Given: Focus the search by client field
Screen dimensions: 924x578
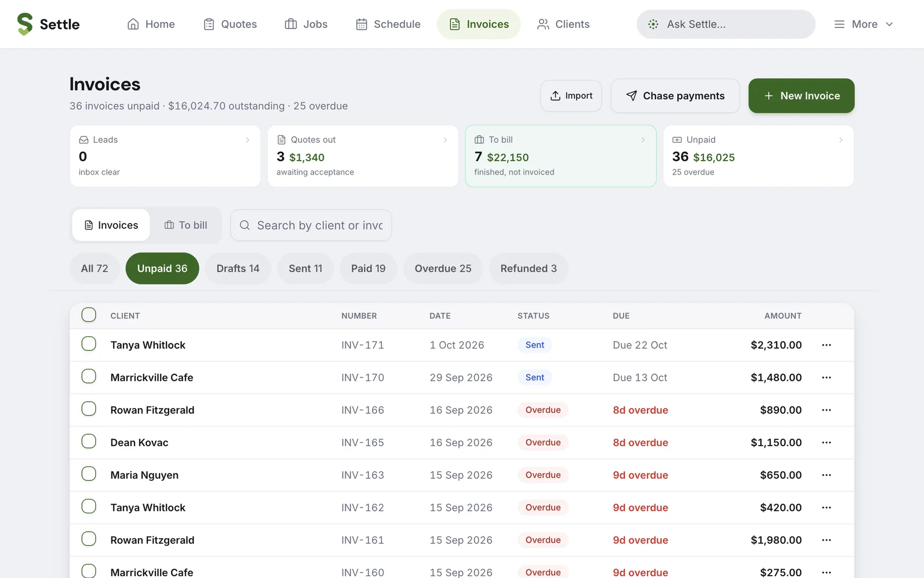Looking at the screenshot, I should (x=311, y=225).
